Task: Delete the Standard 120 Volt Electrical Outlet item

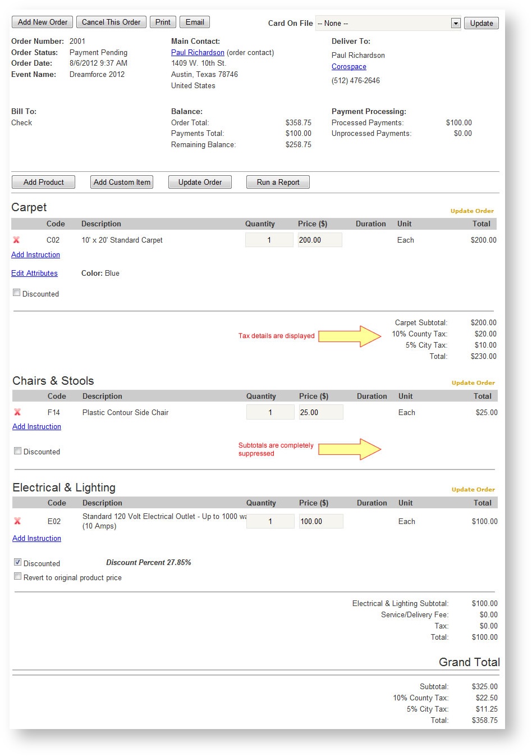Action: tap(17, 521)
